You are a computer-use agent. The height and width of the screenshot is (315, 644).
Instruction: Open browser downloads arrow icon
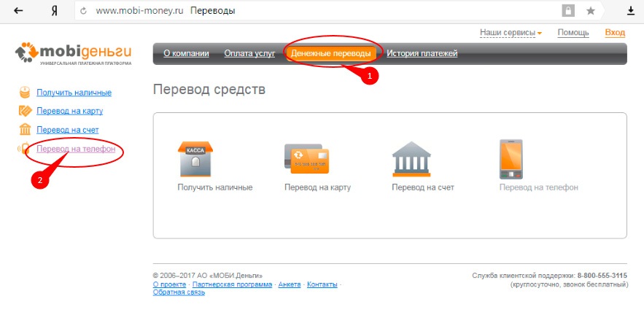631,11
